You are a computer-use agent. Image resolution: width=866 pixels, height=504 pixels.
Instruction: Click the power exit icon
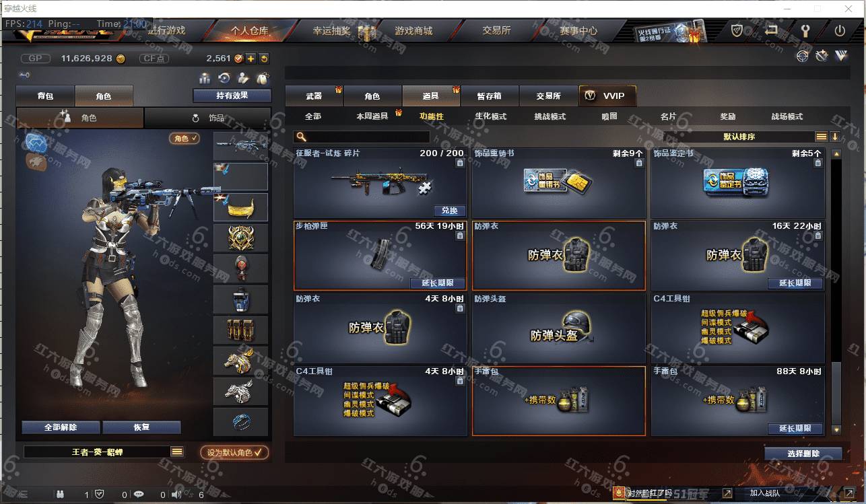pyautogui.click(x=839, y=30)
